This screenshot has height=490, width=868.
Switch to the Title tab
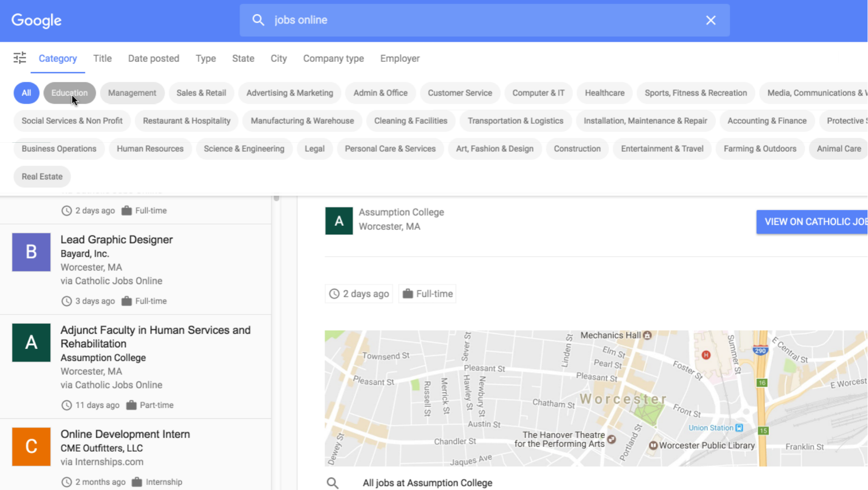click(102, 58)
